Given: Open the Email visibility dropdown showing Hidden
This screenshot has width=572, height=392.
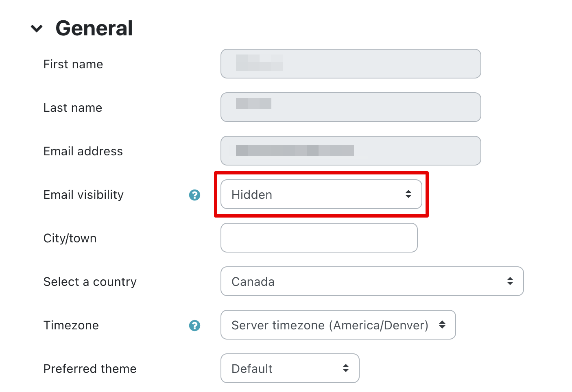Looking at the screenshot, I should (321, 194).
